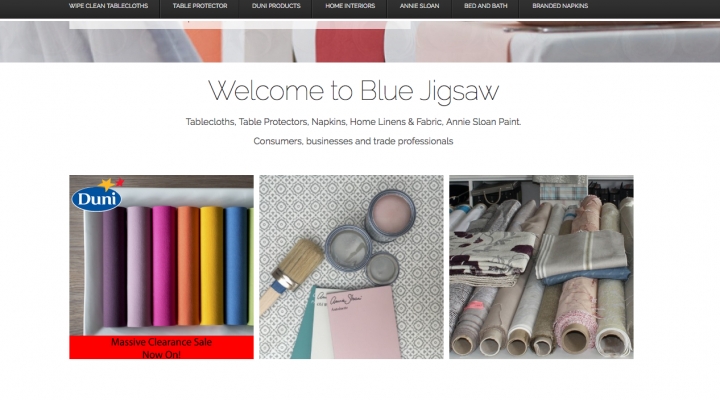
Task: Open the Annie Sloan navigation item
Action: point(419,6)
